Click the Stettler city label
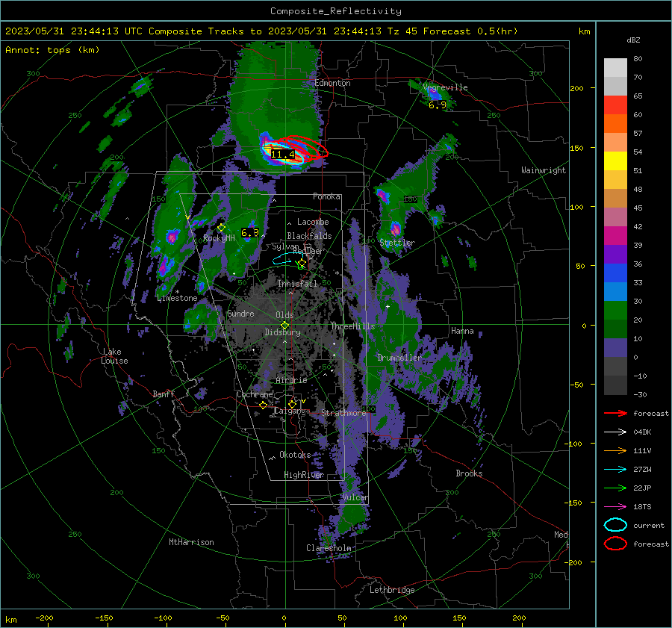Screen dimensions: 672x628 397,243
